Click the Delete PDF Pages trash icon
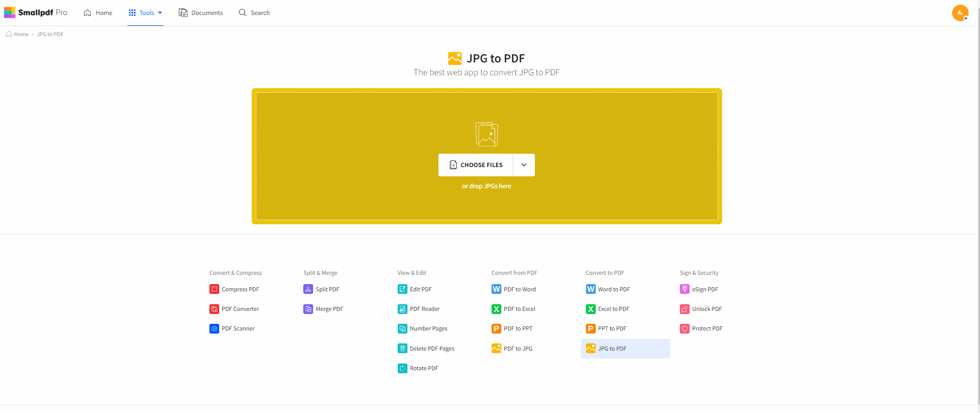Screen dimensions: 980x413 [402, 349]
